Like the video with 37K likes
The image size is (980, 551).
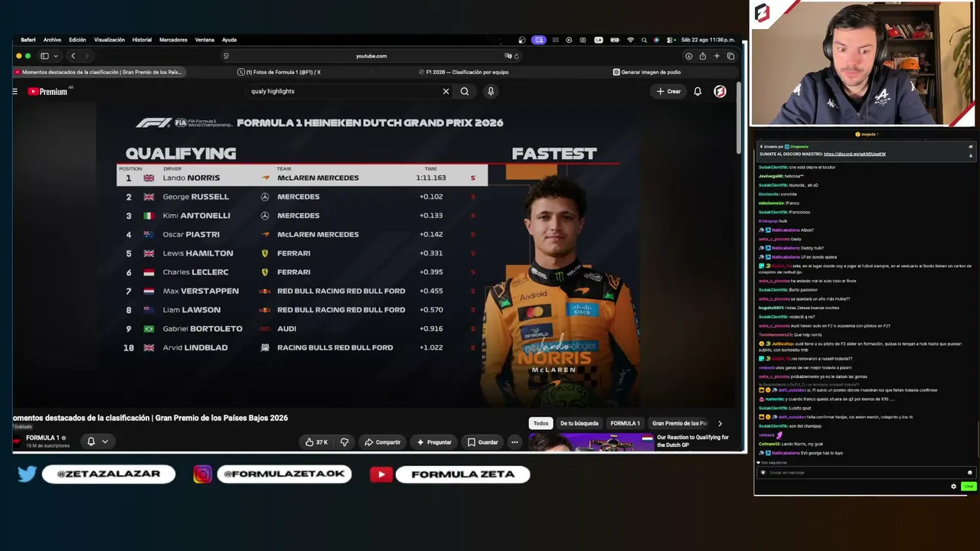click(x=316, y=442)
